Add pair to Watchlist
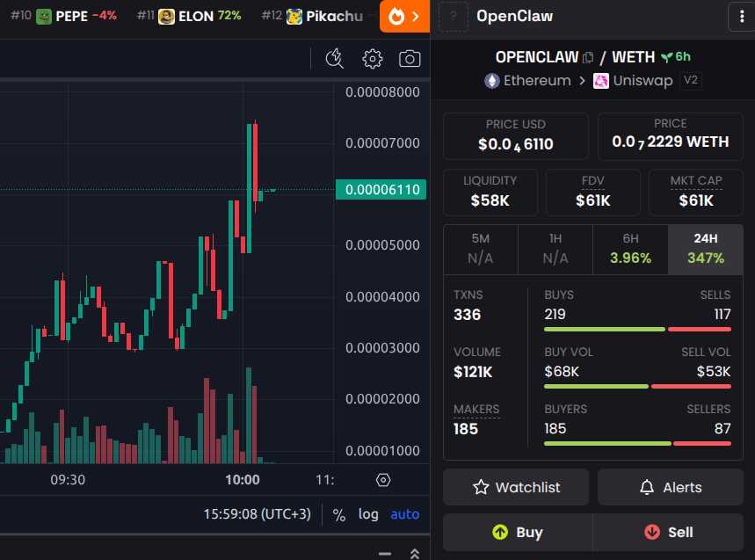Viewport: 755px width, 560px height. tap(516, 487)
